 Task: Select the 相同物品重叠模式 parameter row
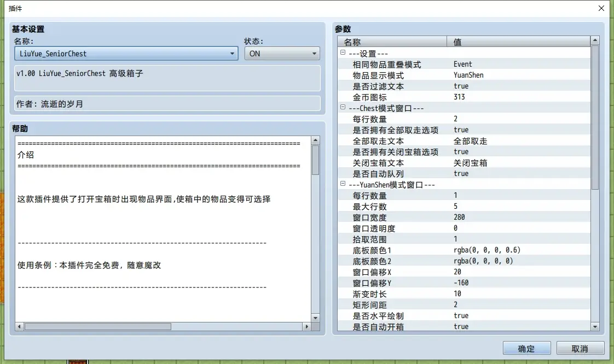464,64
